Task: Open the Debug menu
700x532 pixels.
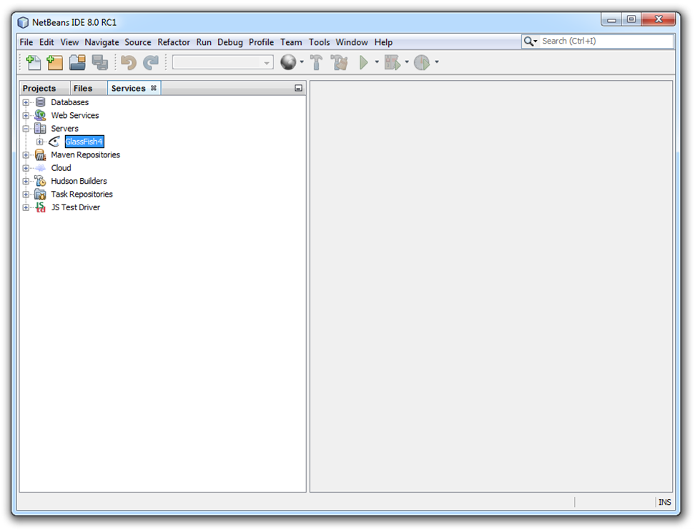Action: pyautogui.click(x=230, y=42)
